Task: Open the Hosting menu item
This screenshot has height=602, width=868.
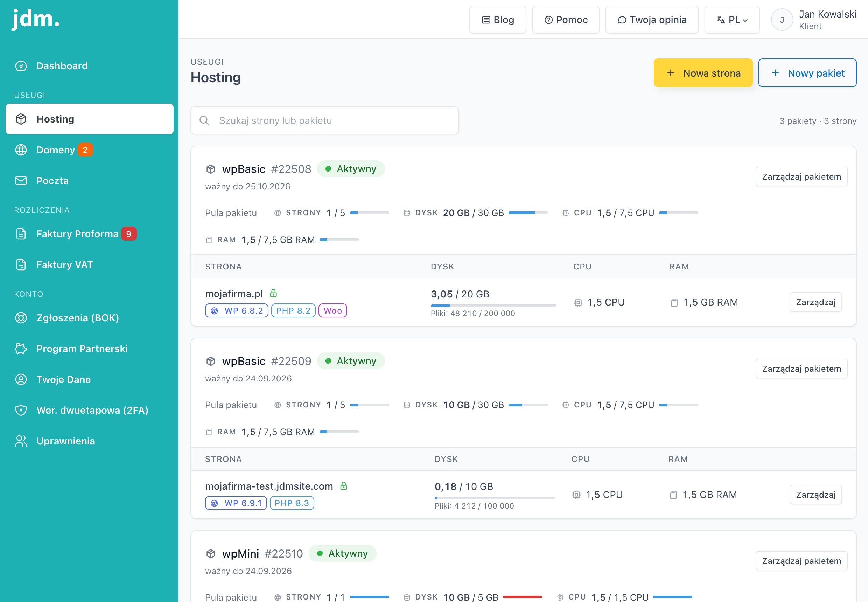Action: coord(89,119)
